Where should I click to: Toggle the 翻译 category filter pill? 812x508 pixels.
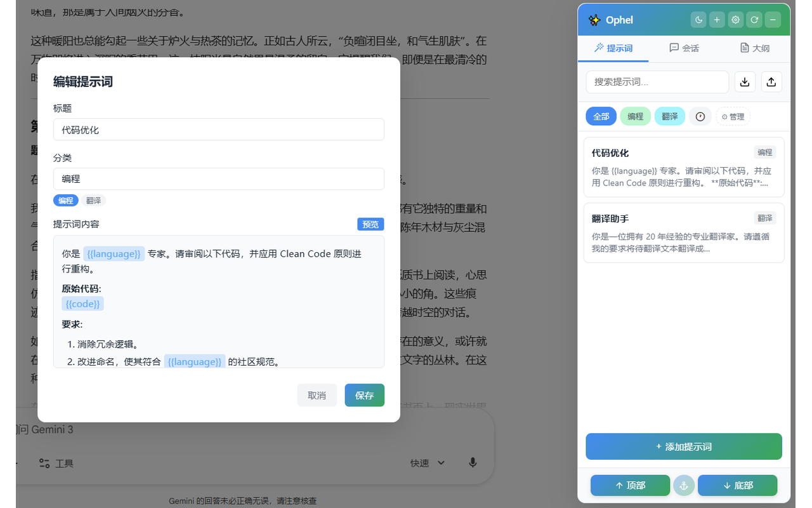(669, 116)
